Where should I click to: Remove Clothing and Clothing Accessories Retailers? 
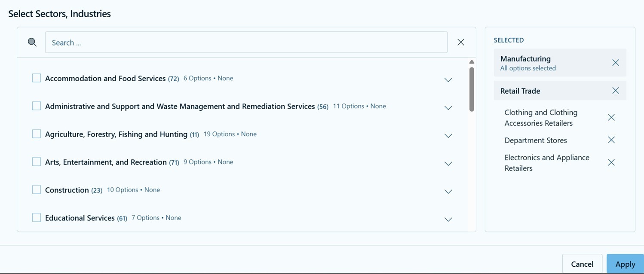[611, 117]
